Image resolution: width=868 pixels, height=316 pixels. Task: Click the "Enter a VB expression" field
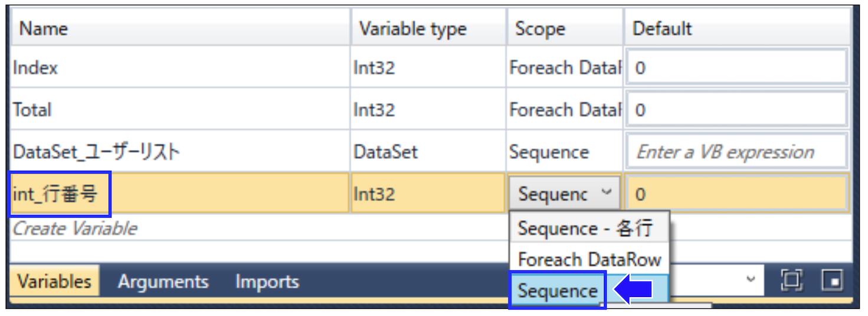tap(736, 152)
